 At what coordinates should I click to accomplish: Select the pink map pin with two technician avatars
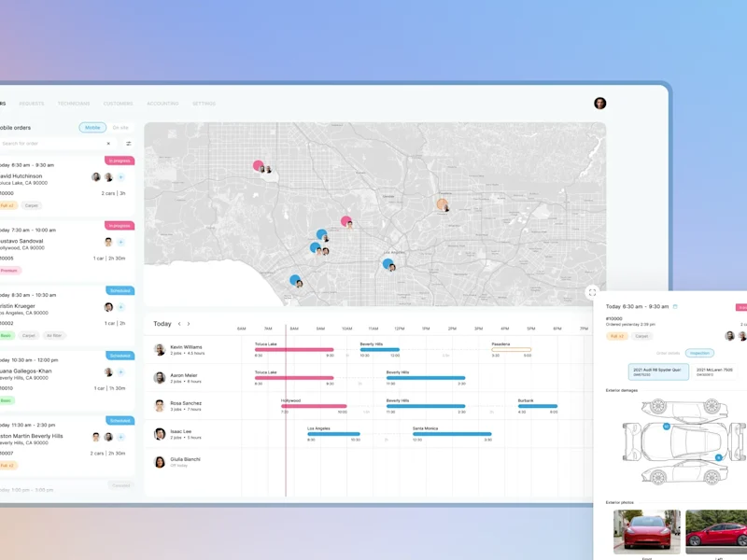(259, 166)
